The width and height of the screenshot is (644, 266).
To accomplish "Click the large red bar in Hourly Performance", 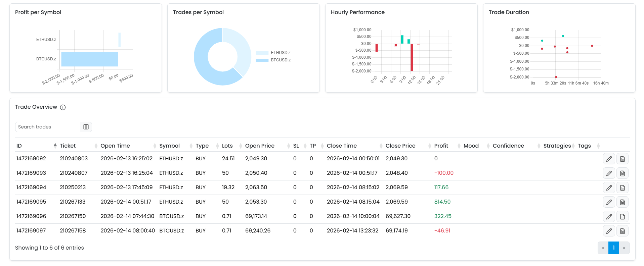I will tap(412, 57).
